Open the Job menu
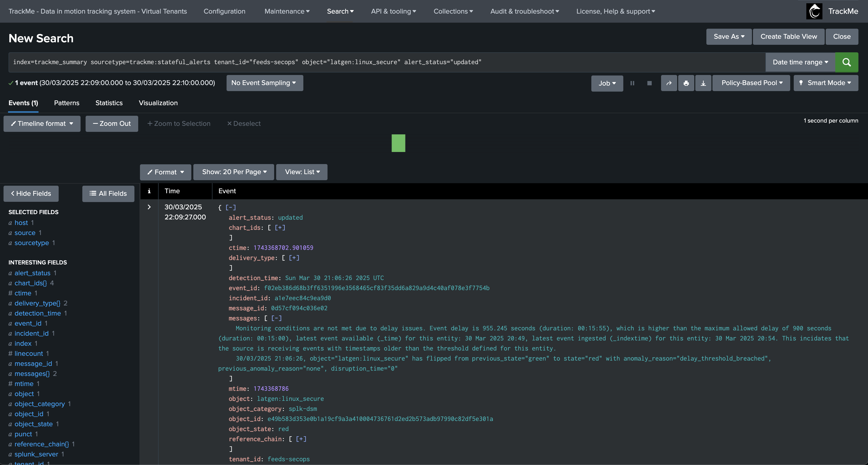The width and height of the screenshot is (868, 465). pos(607,83)
